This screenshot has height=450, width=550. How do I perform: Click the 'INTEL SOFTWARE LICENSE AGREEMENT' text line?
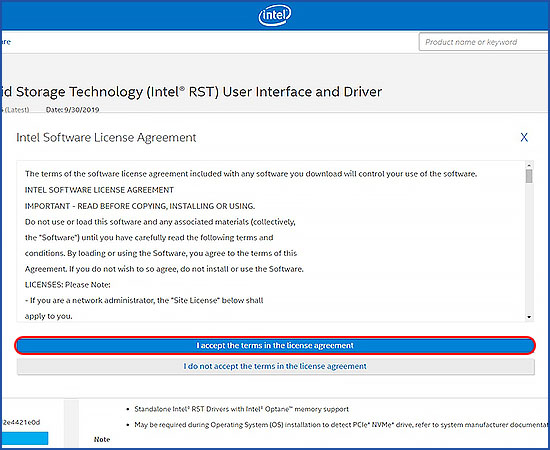click(x=99, y=190)
